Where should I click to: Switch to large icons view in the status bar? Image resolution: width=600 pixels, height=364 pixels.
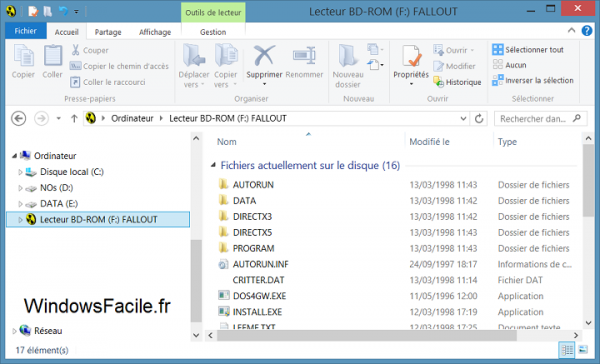[583, 349]
